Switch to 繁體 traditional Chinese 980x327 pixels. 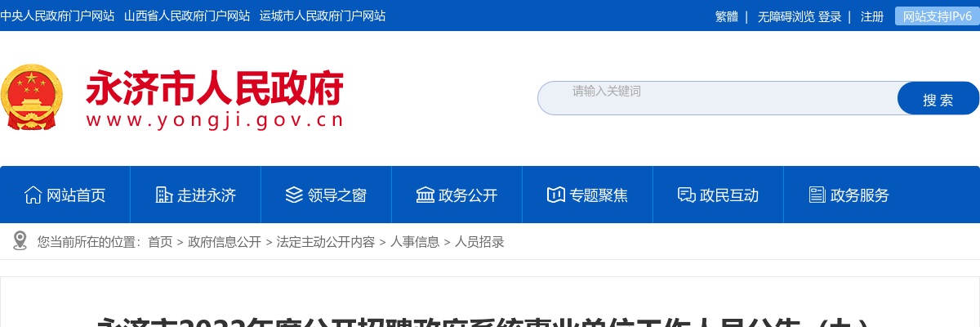coord(727,16)
